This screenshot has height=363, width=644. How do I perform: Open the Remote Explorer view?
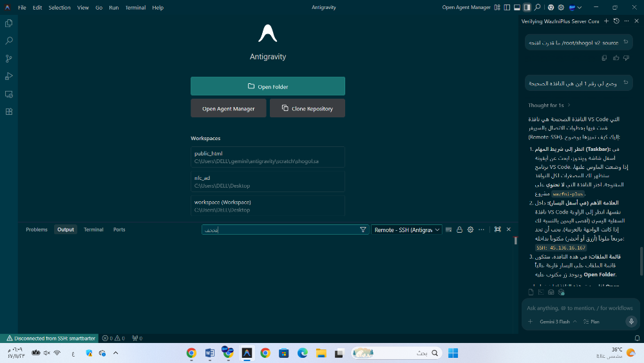(x=8, y=94)
